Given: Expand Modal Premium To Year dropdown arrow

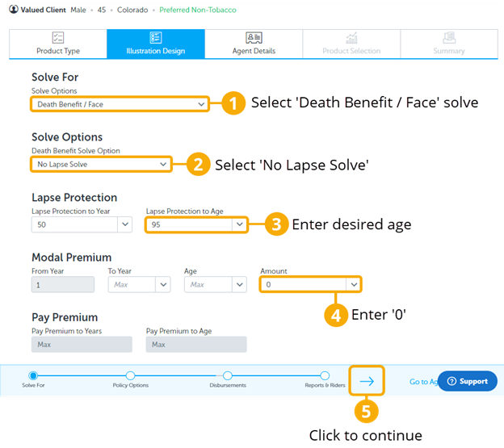Looking at the screenshot, I should (163, 284).
